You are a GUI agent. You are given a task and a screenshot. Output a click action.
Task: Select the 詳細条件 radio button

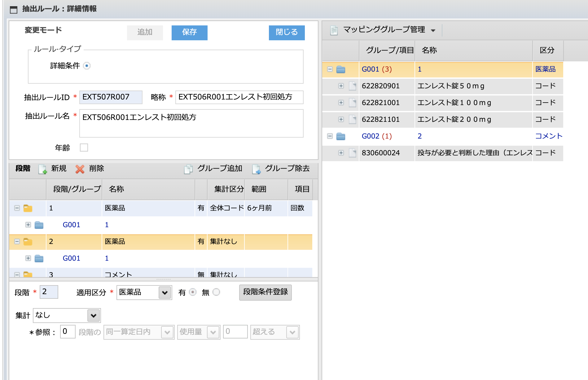click(87, 66)
